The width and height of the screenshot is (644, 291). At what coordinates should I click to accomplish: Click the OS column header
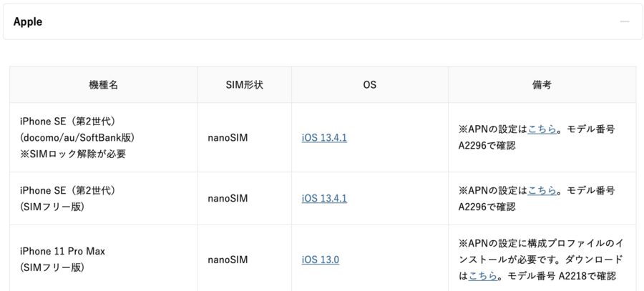pyautogui.click(x=370, y=85)
